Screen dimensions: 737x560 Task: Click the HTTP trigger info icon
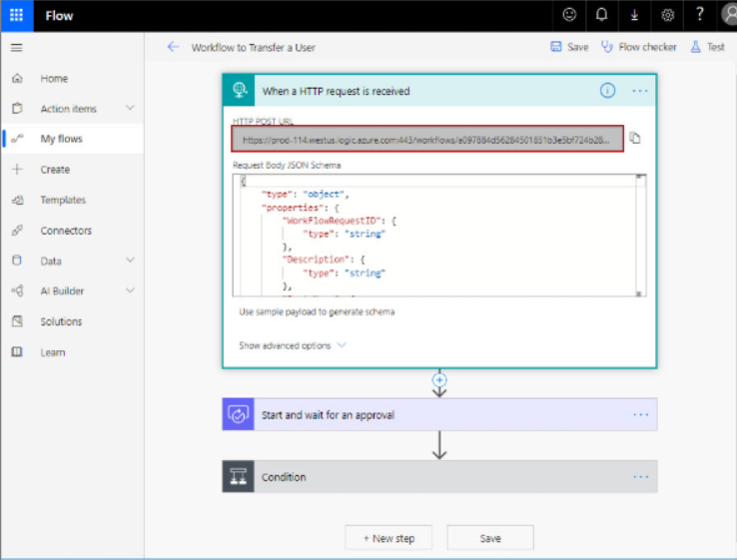607,90
